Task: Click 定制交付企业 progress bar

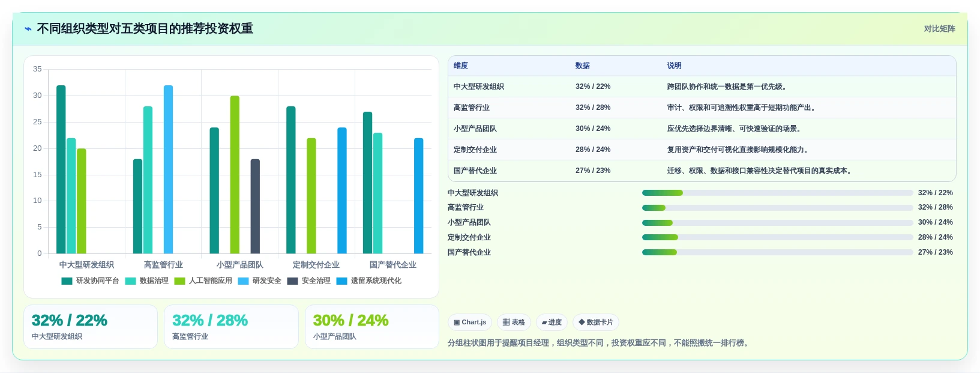Action: [x=777, y=237]
